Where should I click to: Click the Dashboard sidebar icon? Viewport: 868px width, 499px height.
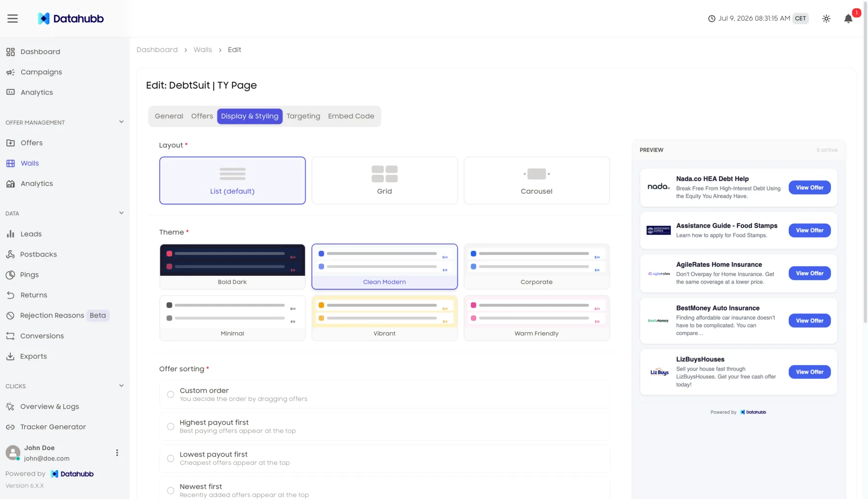pos(11,52)
